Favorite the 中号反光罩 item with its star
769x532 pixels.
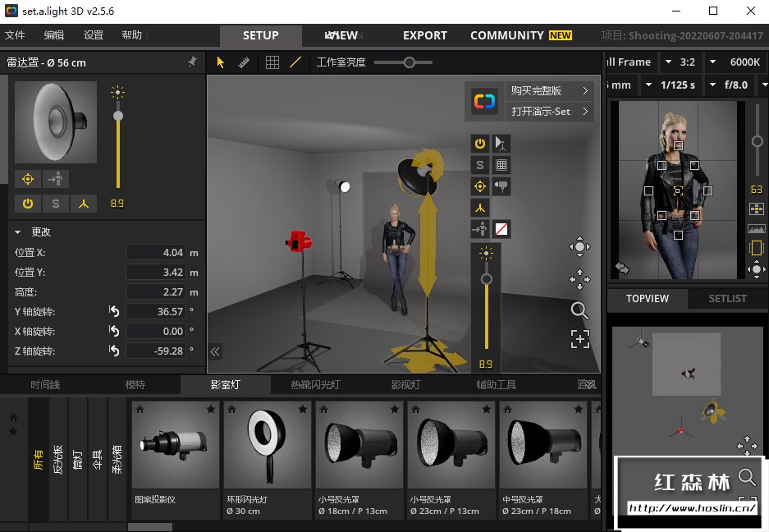tap(579, 409)
